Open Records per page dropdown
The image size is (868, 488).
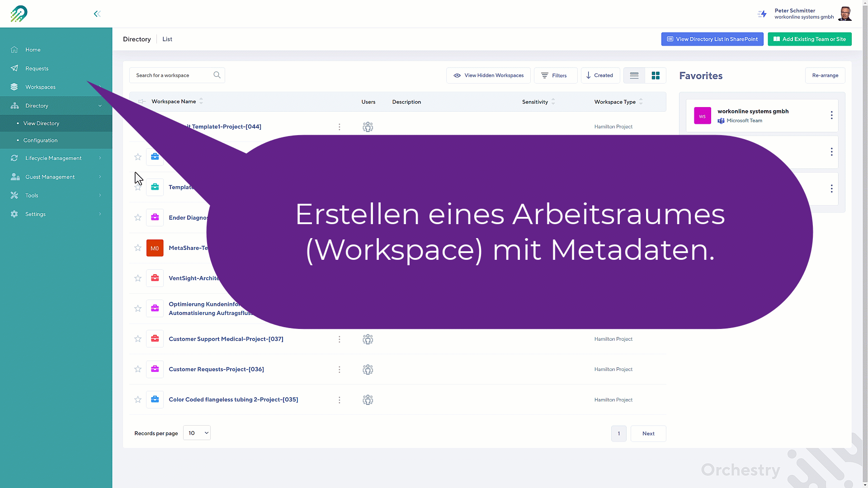pos(197,433)
